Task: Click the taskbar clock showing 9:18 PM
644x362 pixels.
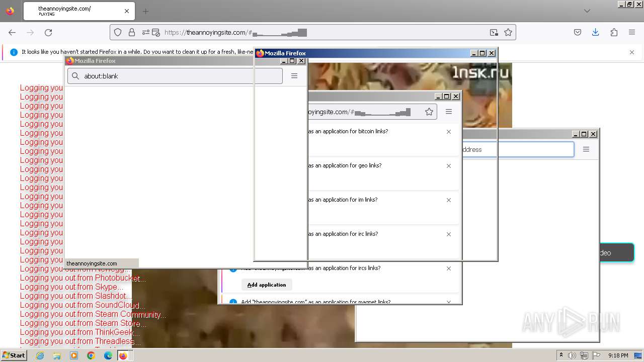Action: pos(618,355)
